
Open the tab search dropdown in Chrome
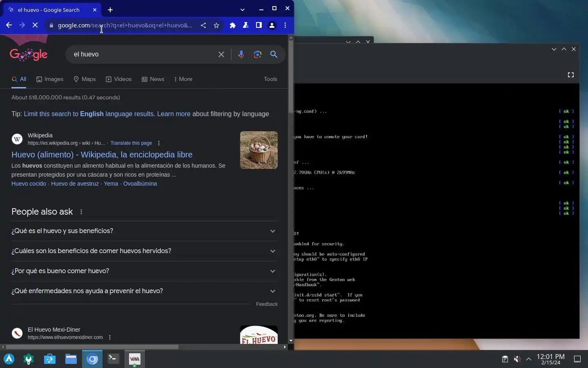(x=243, y=10)
